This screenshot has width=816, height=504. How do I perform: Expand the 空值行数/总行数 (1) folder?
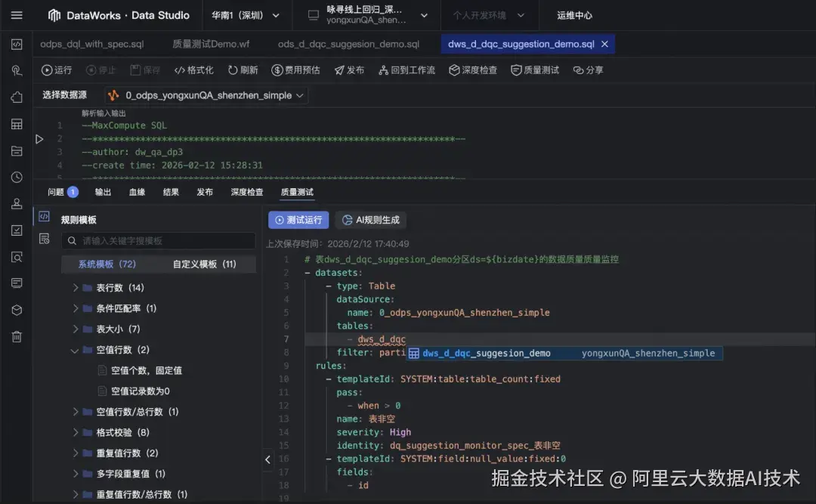[76, 412]
